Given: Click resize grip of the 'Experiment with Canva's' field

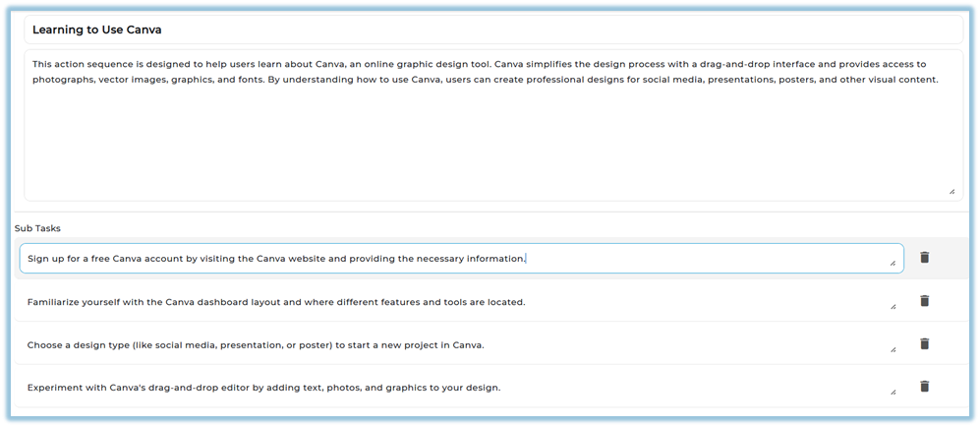Looking at the screenshot, I should pos(893,392).
